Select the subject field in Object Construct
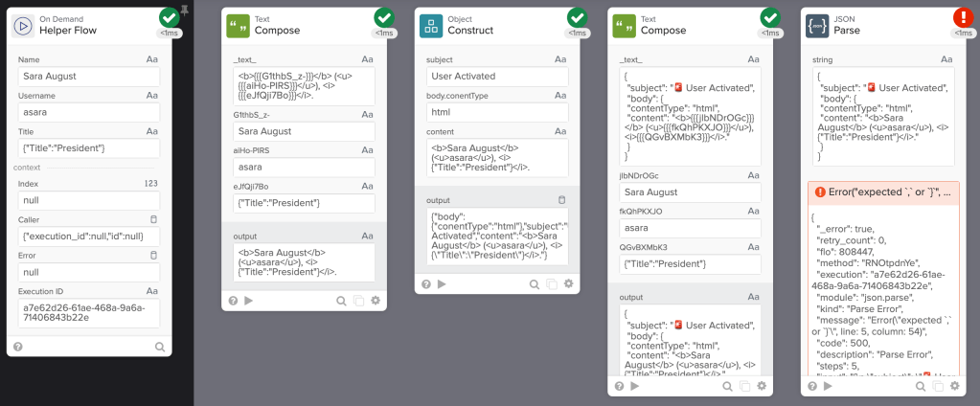This screenshot has width=980, height=406. tap(497, 76)
